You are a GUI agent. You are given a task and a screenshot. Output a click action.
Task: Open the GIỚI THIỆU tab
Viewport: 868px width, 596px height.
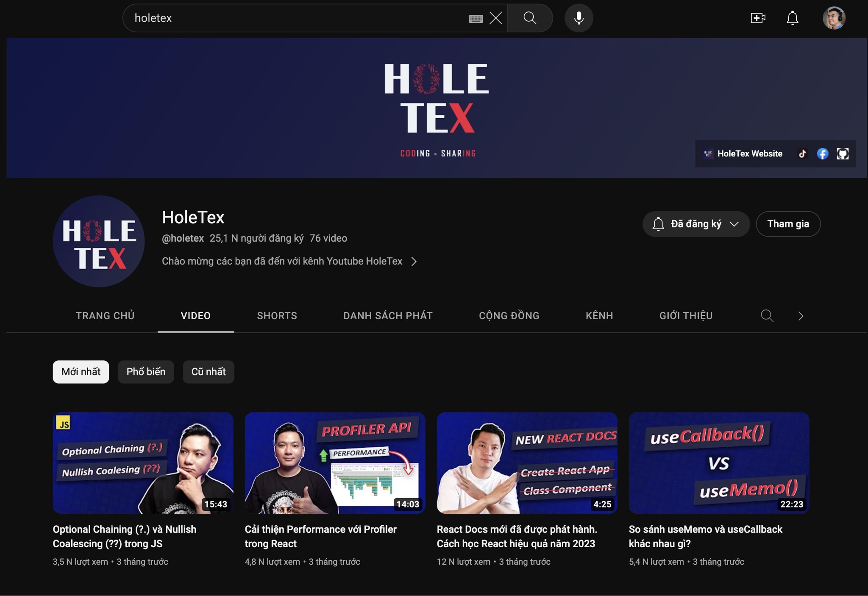click(686, 316)
